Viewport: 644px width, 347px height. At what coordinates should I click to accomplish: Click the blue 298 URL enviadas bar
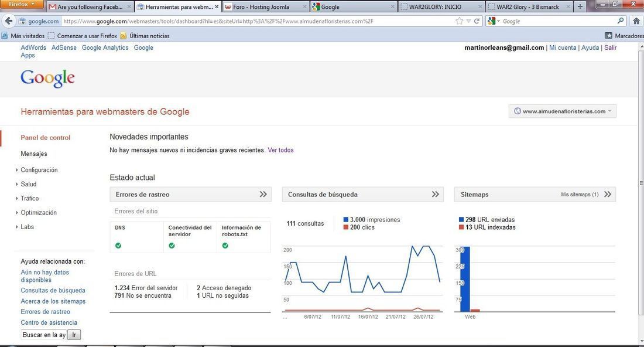coord(465,279)
